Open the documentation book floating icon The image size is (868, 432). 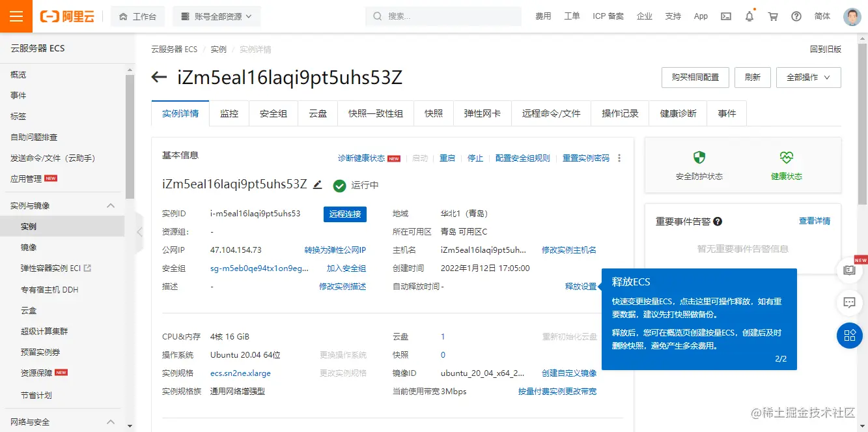coord(849,270)
